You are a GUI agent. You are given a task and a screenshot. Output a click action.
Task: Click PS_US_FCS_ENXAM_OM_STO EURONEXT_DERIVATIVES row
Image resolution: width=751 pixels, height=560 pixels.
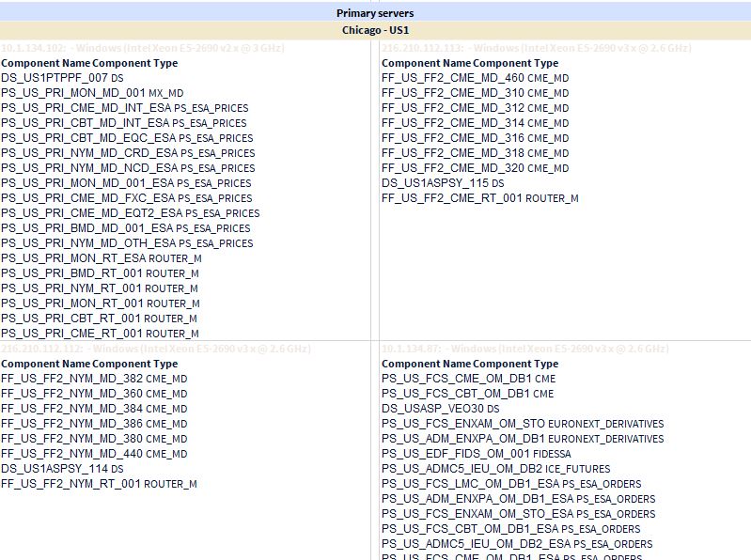pyautogui.click(x=523, y=424)
